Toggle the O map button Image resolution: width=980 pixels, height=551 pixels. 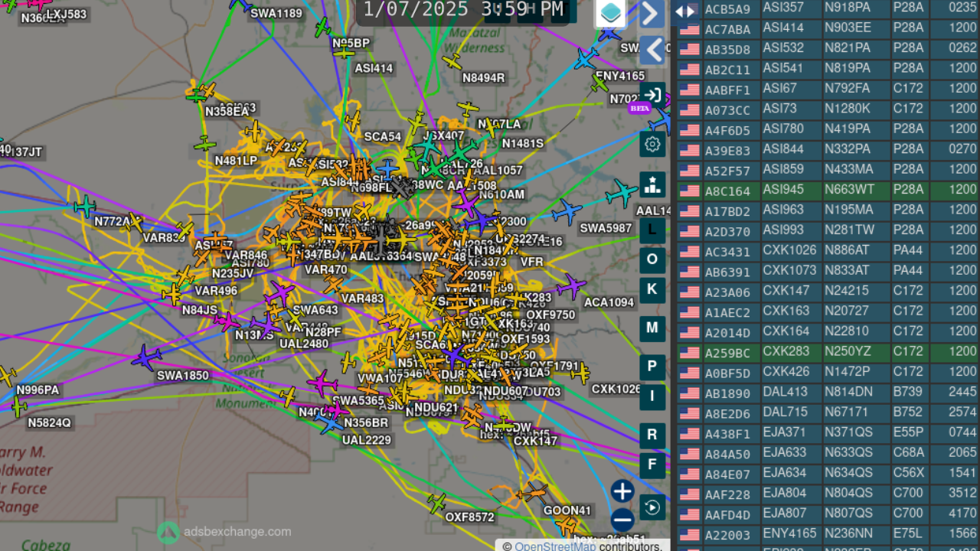click(x=652, y=259)
